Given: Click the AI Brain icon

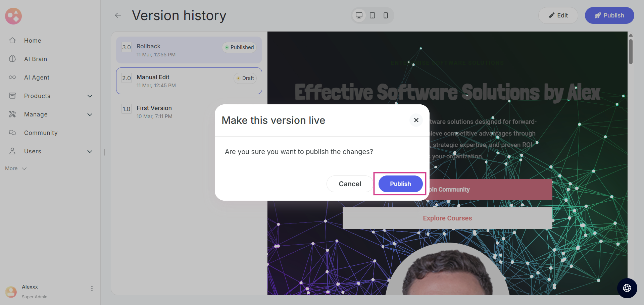Looking at the screenshot, I should point(12,59).
